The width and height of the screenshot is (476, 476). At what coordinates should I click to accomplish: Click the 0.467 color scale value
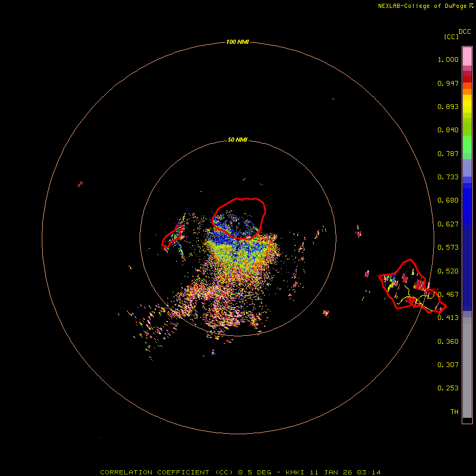(448, 295)
